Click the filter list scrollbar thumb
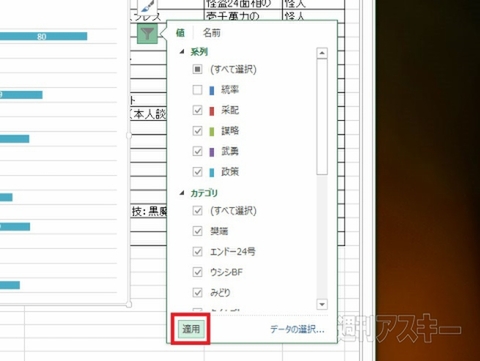 click(322, 117)
